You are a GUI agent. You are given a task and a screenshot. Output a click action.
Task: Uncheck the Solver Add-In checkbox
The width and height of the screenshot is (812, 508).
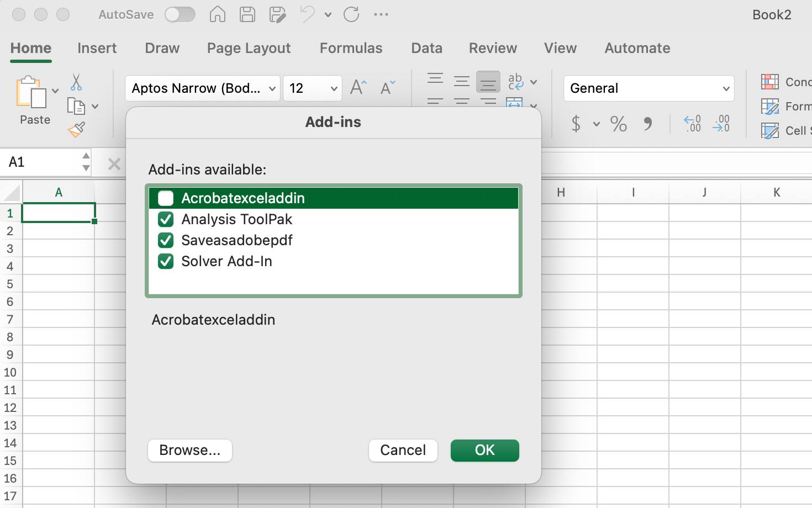pyautogui.click(x=166, y=261)
